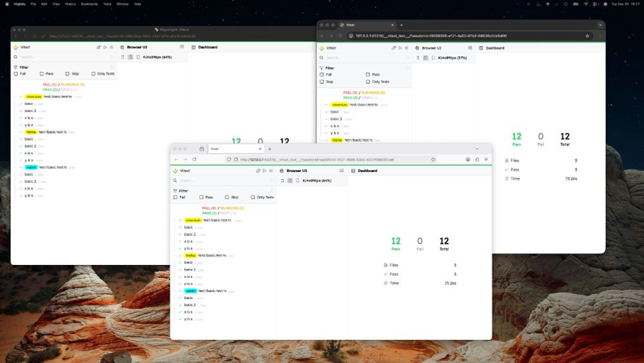This screenshot has width=644, height=363.
Task: Select the Vitest tab in the Chrome window
Action: point(367,25)
